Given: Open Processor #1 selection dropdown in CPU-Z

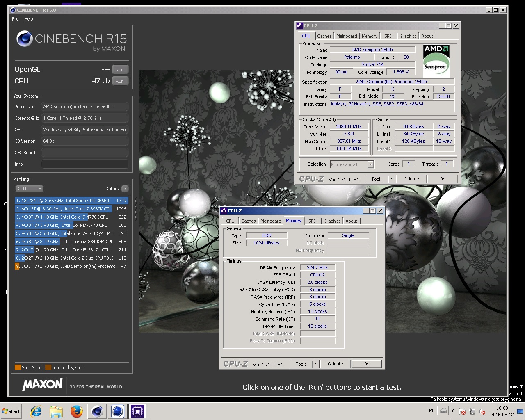Looking at the screenshot, I should click(352, 164).
